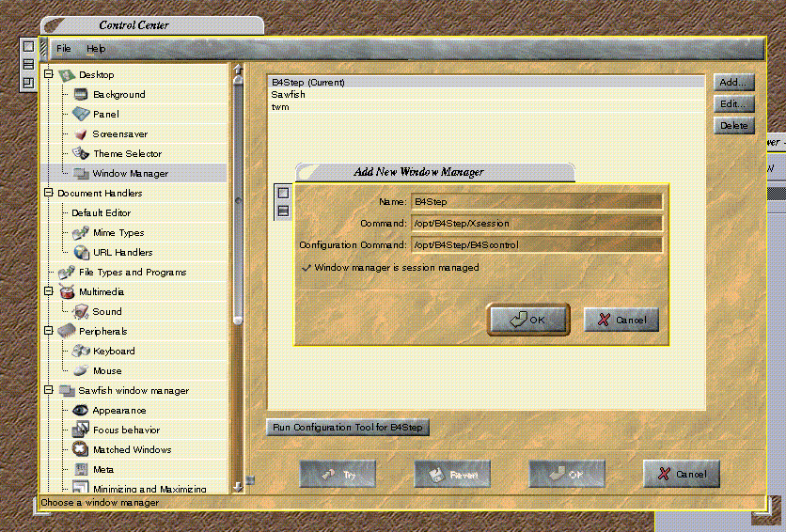Click the Theme Selector icon
The image size is (786, 532).
click(81, 153)
